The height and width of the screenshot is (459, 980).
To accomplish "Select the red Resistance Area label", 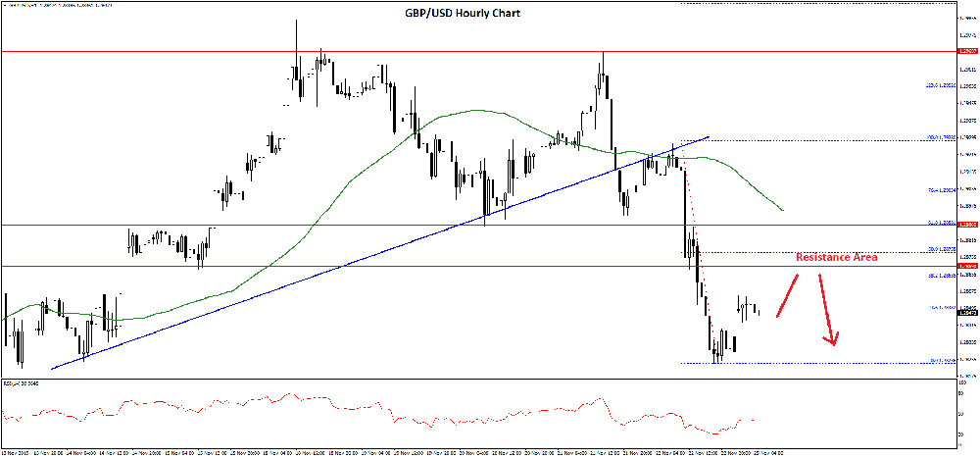I will (x=836, y=257).
